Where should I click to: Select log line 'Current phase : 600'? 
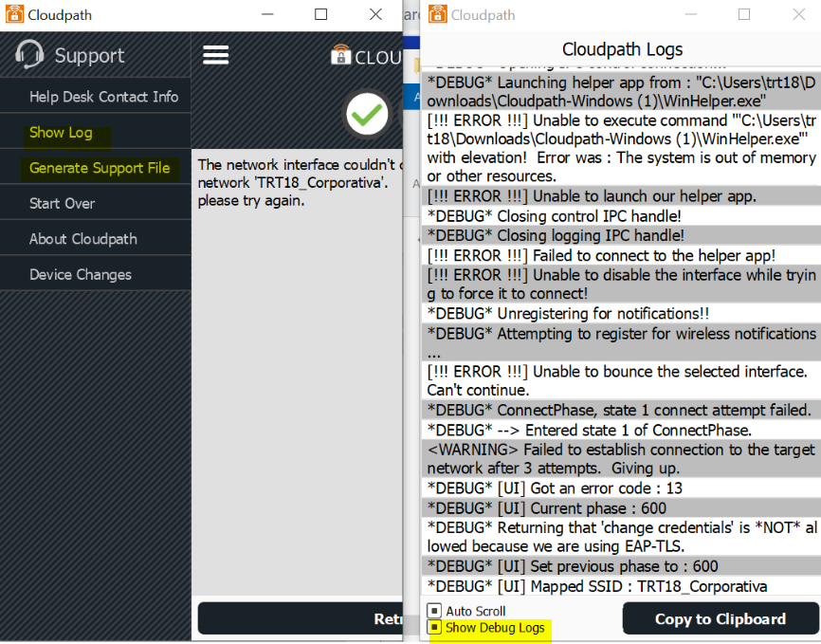click(620, 507)
